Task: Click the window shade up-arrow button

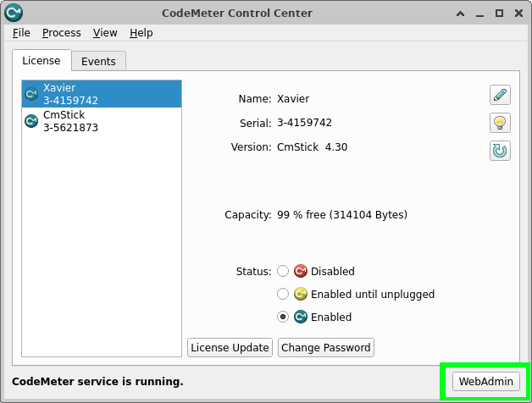Action: (x=460, y=14)
